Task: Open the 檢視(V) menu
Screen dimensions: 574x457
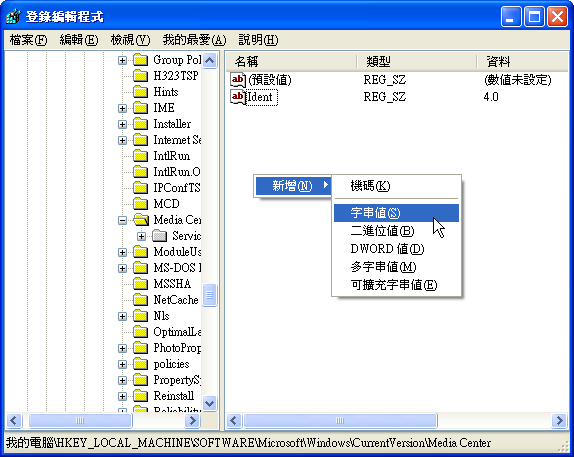Action: tap(130, 40)
